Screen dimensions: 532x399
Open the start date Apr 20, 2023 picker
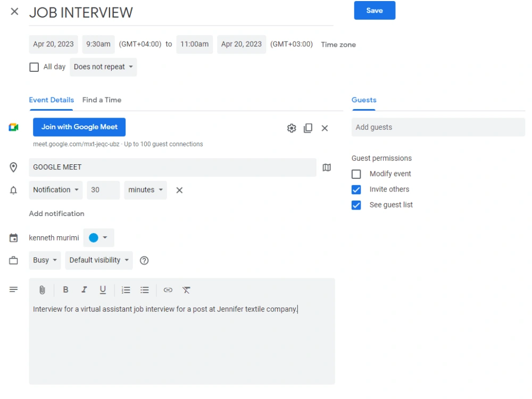(53, 45)
